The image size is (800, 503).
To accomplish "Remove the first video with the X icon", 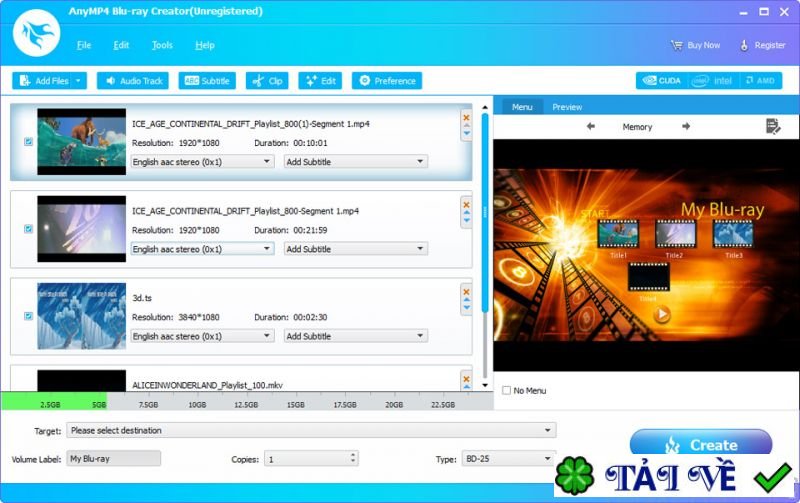I will point(466,117).
